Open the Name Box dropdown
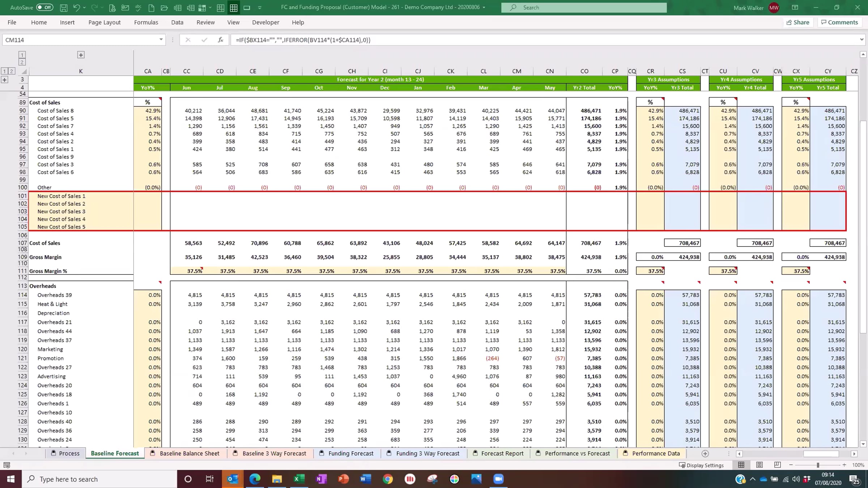868x488 pixels. [x=161, y=40]
